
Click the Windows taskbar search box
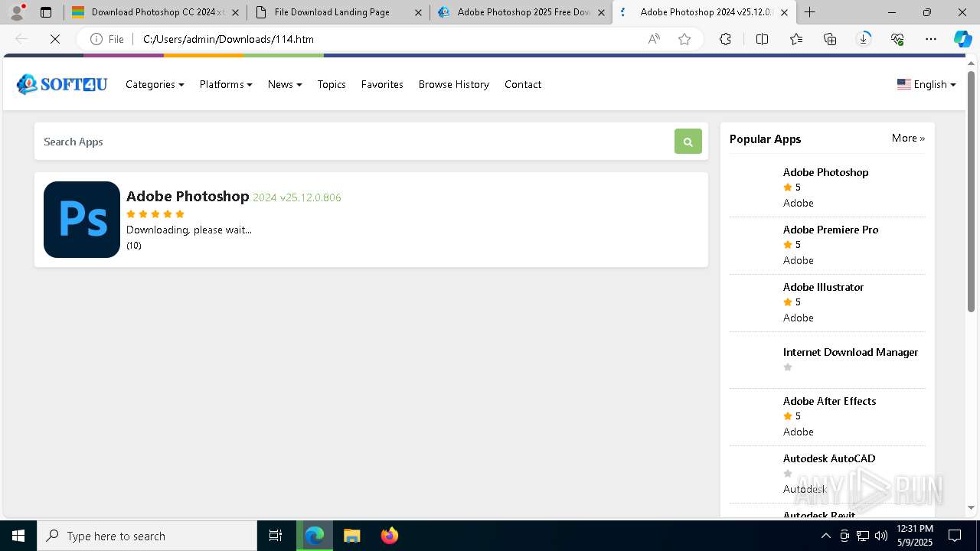point(147,536)
